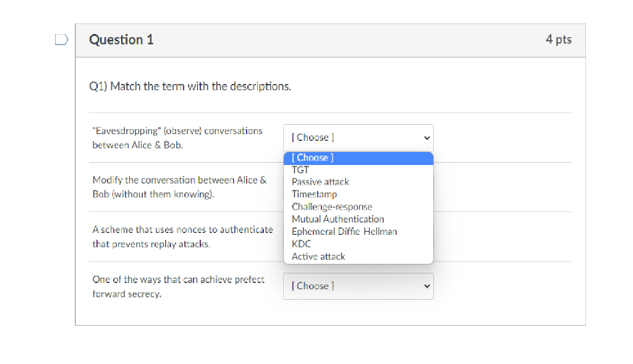Viewport: 633px width, 364px height.
Task: Choose Challenge-response in the dropdown
Action: coord(359,207)
